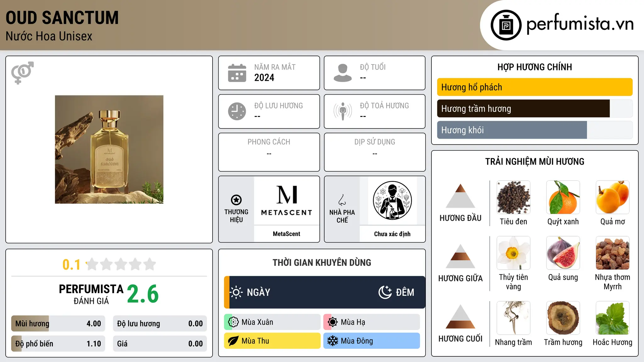Click the Hương hổ phách accord bar
This screenshot has height=362, width=644.
(535, 87)
